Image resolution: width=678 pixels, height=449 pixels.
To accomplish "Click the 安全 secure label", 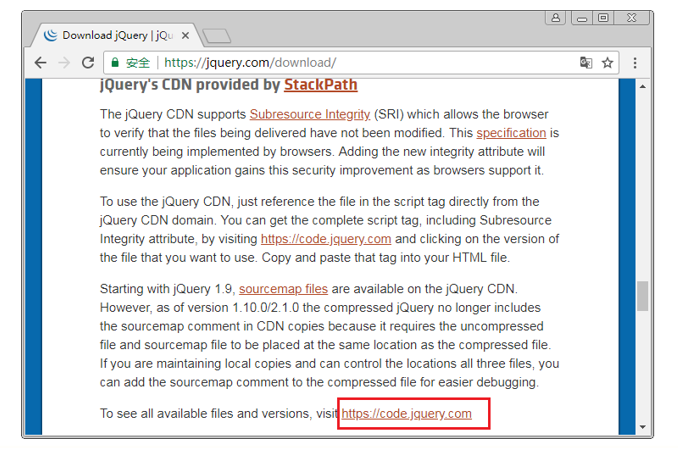I will tap(138, 63).
